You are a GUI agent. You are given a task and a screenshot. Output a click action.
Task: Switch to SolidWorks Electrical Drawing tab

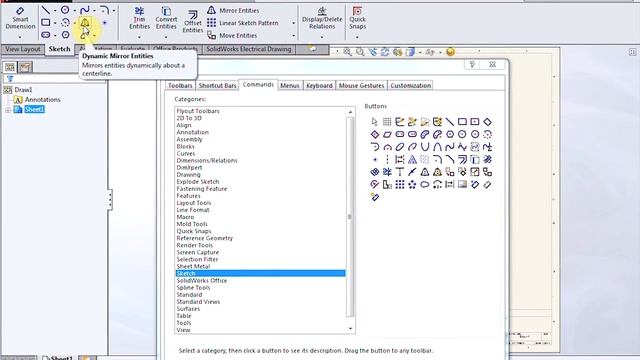tap(249, 49)
